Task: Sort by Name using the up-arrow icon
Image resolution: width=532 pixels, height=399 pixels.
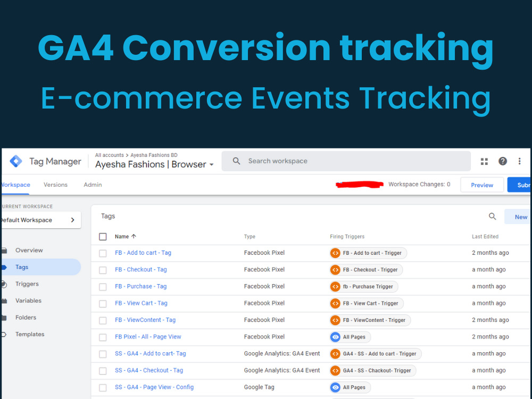Action: pos(134,237)
